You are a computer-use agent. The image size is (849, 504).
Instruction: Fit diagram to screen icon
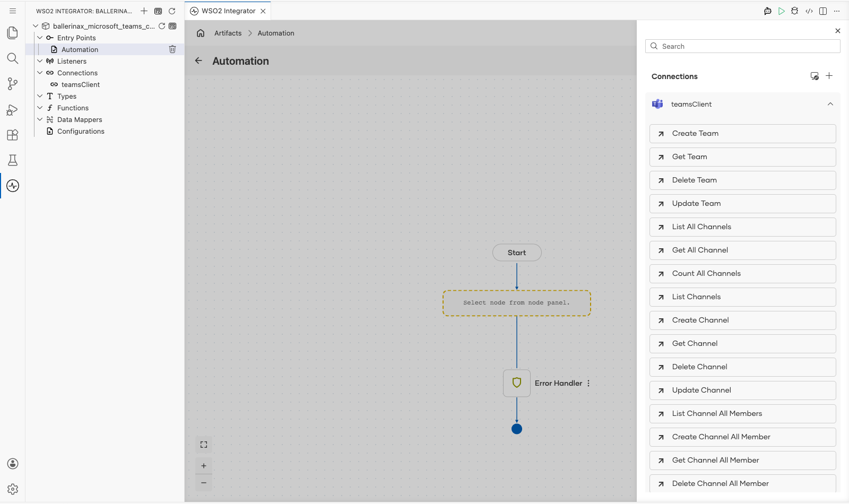coord(204,445)
